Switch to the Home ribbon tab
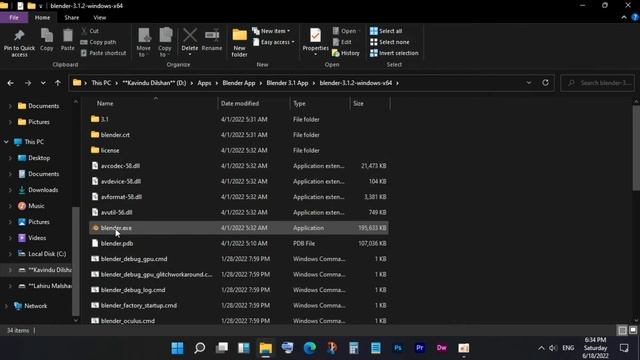Screen dimensions: 640x360 click(42, 18)
